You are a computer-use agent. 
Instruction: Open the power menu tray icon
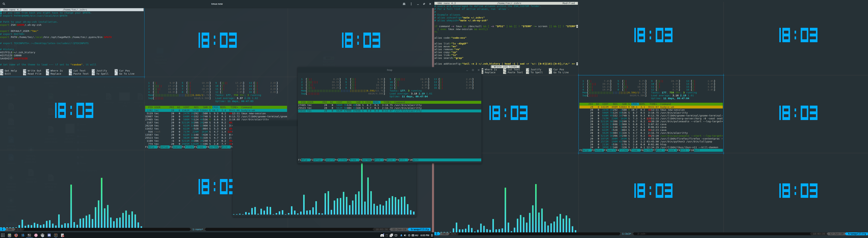pos(409,235)
